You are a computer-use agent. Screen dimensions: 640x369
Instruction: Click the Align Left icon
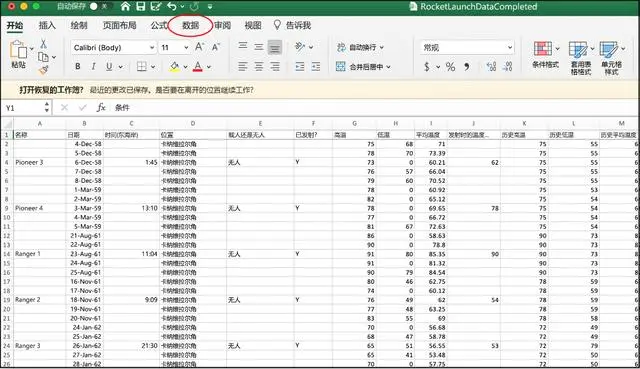pos(243,66)
